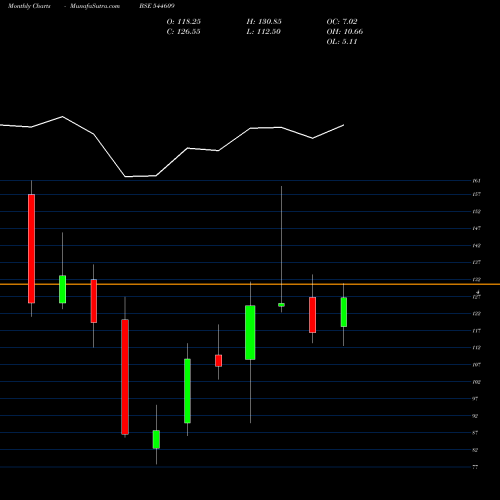Screen dimensions: 500x500
Task: Click the 127 price axis label
Action: pos(476,297)
